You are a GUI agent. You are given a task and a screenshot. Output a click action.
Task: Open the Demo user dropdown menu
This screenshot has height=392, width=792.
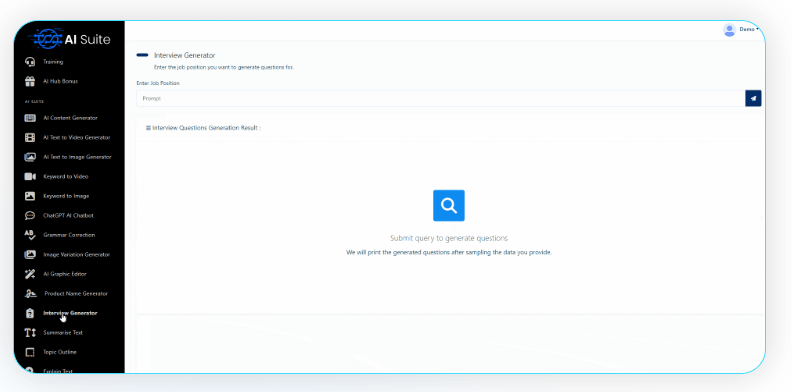pyautogui.click(x=749, y=29)
